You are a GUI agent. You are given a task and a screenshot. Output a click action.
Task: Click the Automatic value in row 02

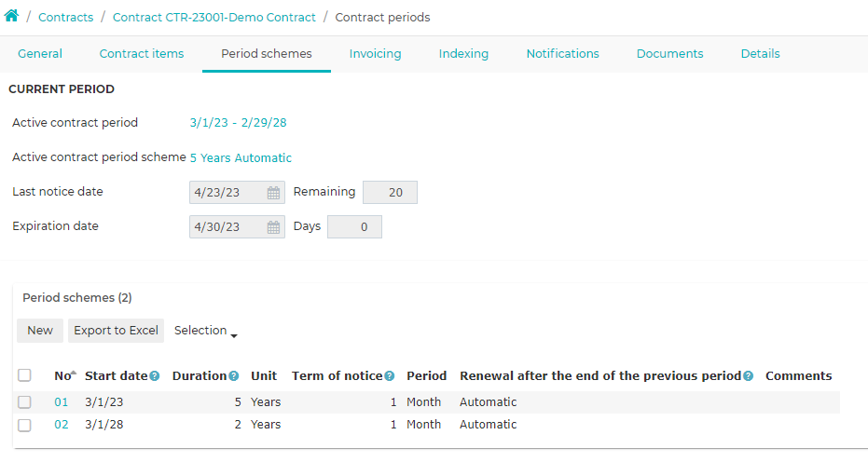coord(489,425)
